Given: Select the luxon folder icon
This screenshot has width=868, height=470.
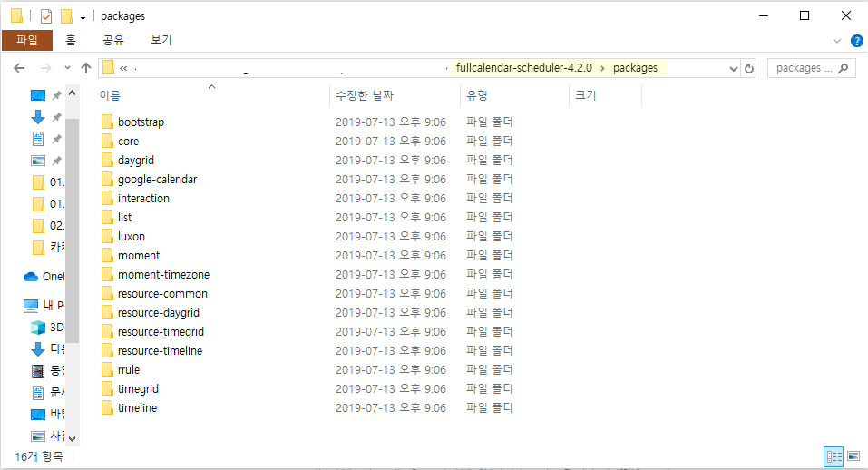Looking at the screenshot, I should tap(107, 237).
